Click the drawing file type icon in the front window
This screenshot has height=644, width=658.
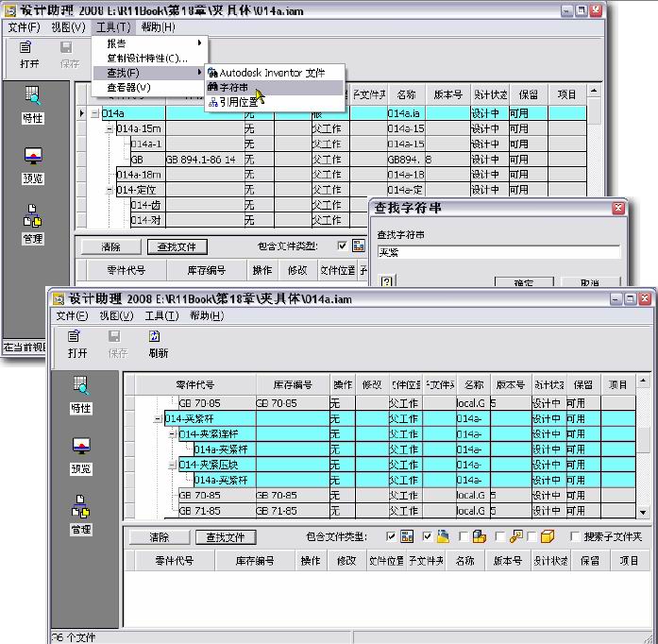click(x=407, y=536)
